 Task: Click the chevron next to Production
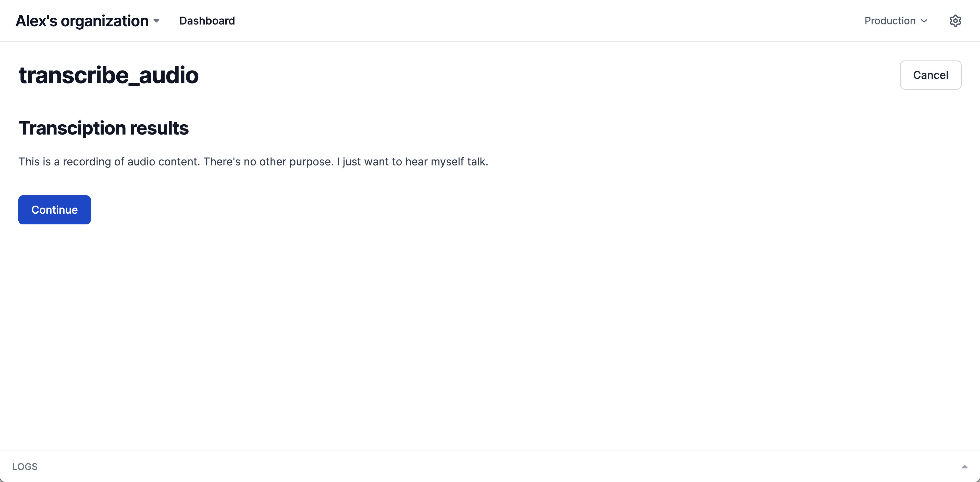tap(924, 21)
